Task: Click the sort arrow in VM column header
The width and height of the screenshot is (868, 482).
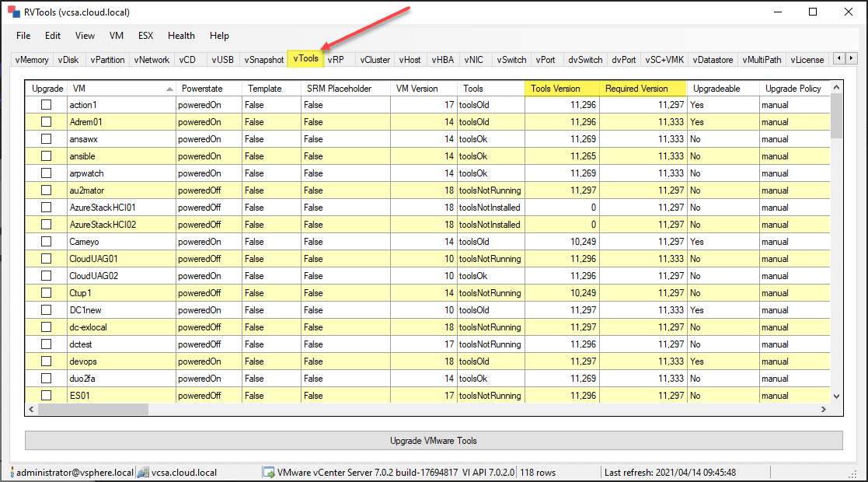Action: tap(169, 89)
